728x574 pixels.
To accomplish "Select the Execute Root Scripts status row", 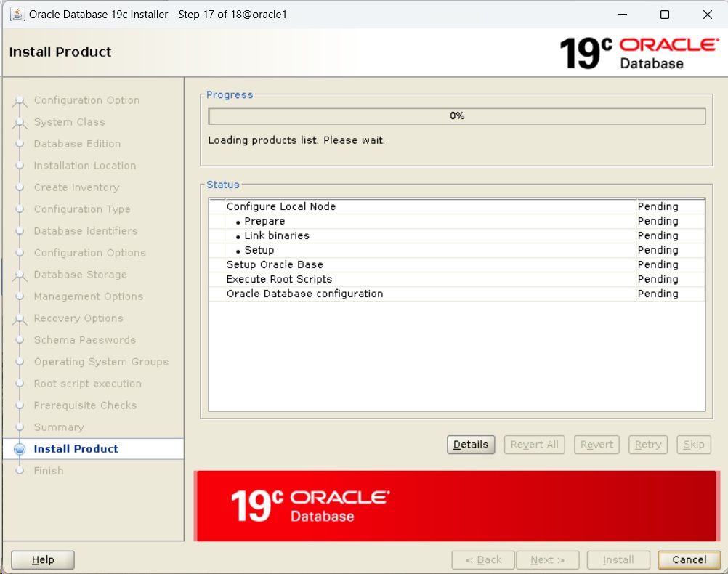I will 279,279.
